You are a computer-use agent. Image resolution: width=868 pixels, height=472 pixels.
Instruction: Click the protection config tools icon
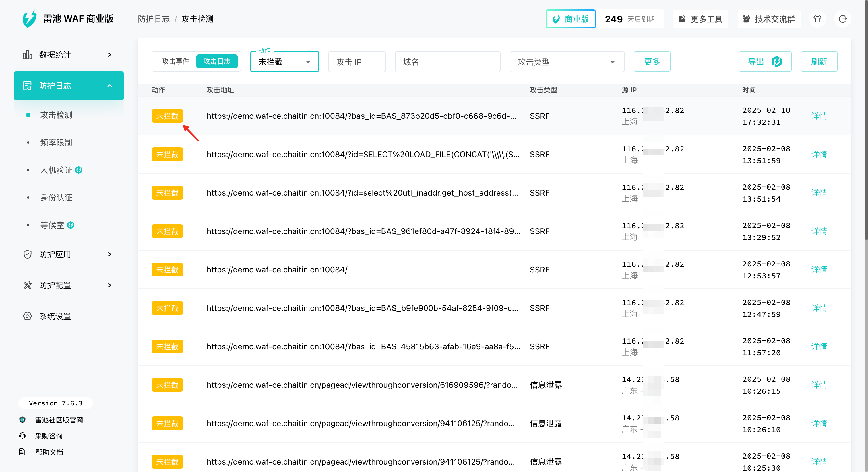[x=27, y=285]
